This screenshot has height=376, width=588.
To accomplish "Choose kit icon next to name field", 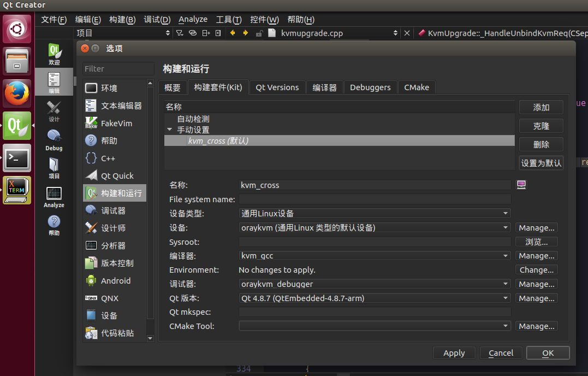I will pos(521,185).
